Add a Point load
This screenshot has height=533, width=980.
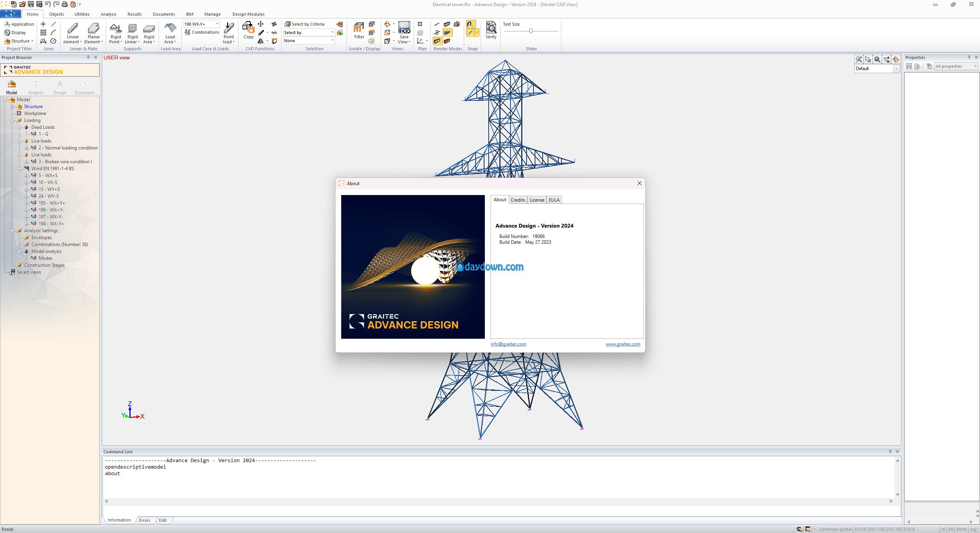pyautogui.click(x=229, y=33)
